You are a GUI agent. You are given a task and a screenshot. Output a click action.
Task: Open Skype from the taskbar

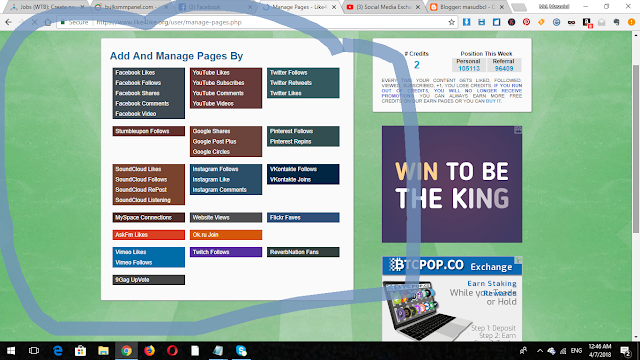pyautogui.click(x=241, y=351)
